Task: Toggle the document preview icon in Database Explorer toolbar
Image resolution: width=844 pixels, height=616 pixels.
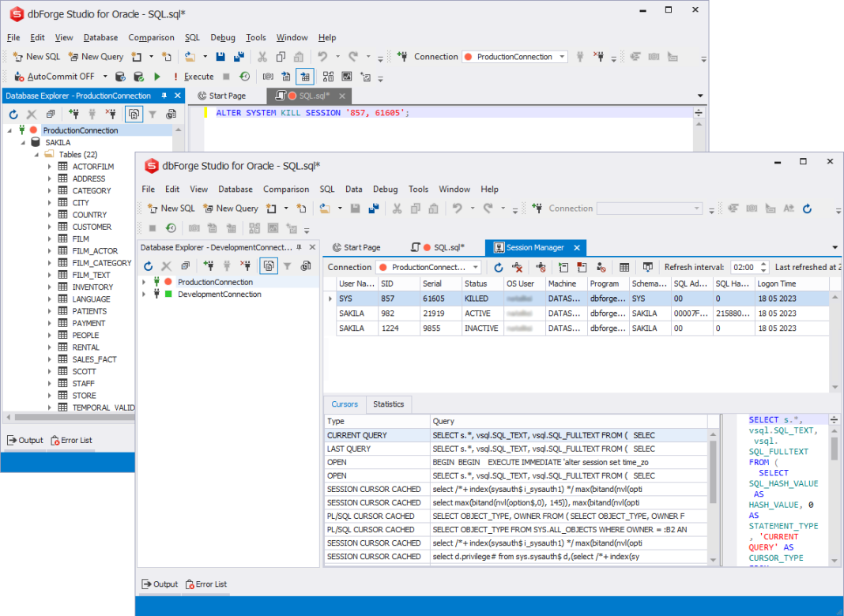Action: click(x=269, y=266)
